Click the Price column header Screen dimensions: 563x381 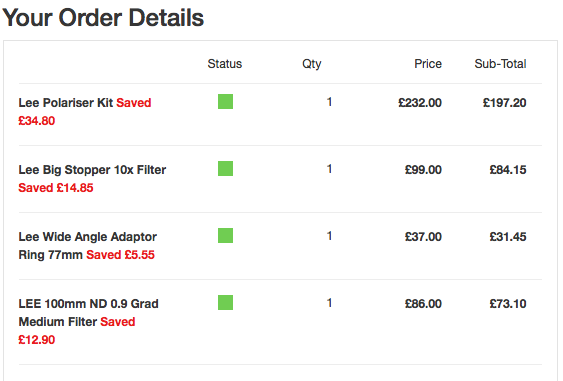coord(428,64)
